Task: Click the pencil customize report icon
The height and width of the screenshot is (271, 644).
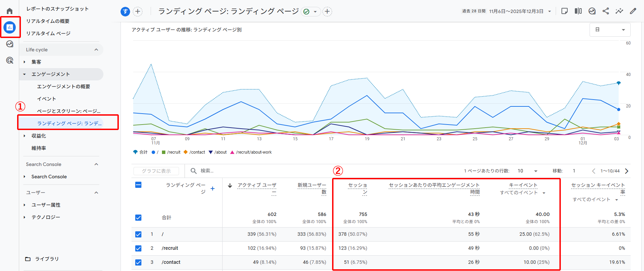Action: (633, 11)
